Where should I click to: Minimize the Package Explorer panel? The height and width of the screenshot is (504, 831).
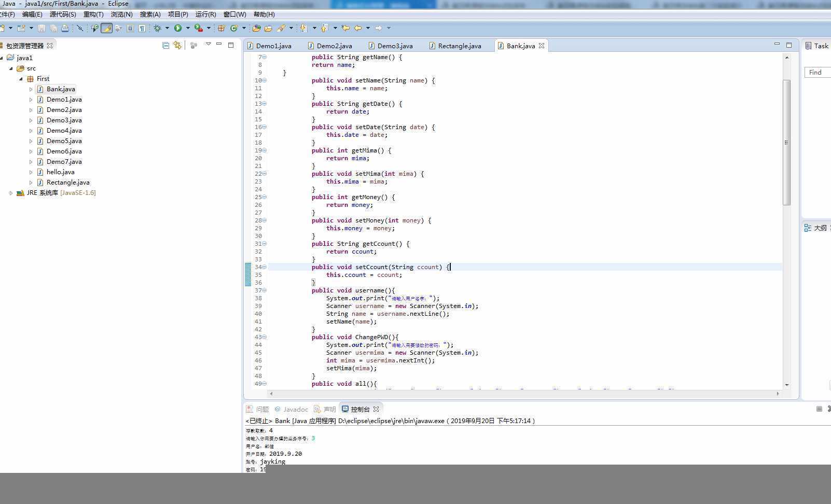[219, 45]
